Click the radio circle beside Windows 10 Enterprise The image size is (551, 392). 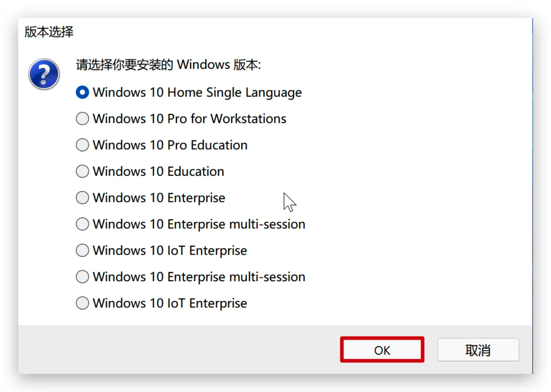(82, 198)
